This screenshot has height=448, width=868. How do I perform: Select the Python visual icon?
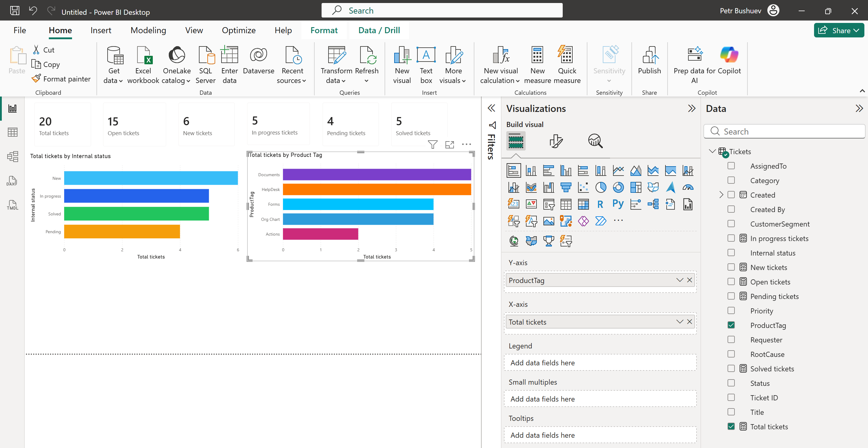tap(618, 204)
